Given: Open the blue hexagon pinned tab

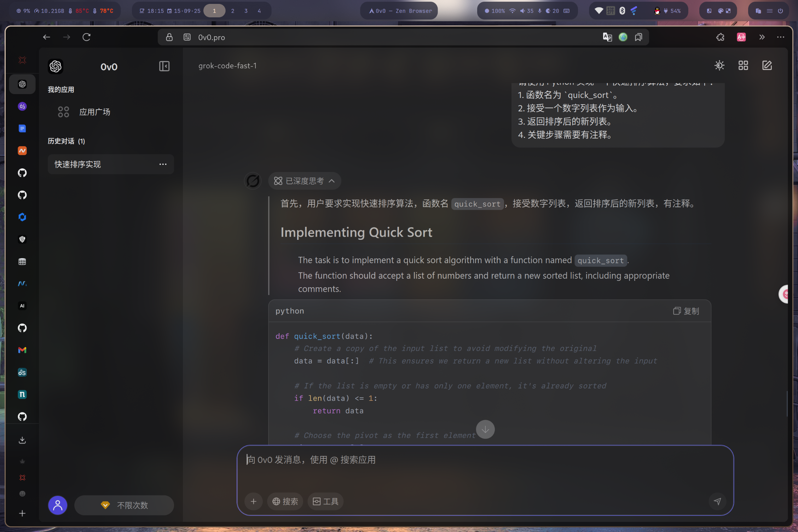Looking at the screenshot, I should (x=22, y=217).
